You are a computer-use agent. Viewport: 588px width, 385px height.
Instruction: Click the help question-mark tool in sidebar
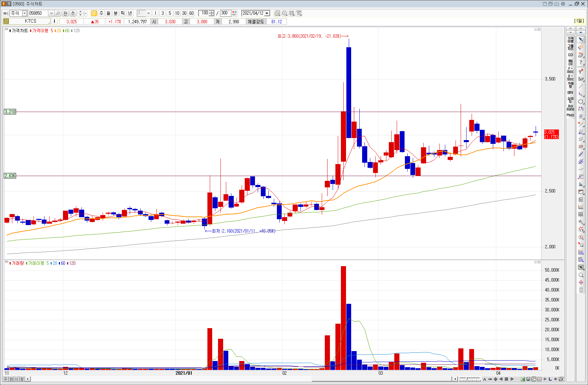[581, 62]
